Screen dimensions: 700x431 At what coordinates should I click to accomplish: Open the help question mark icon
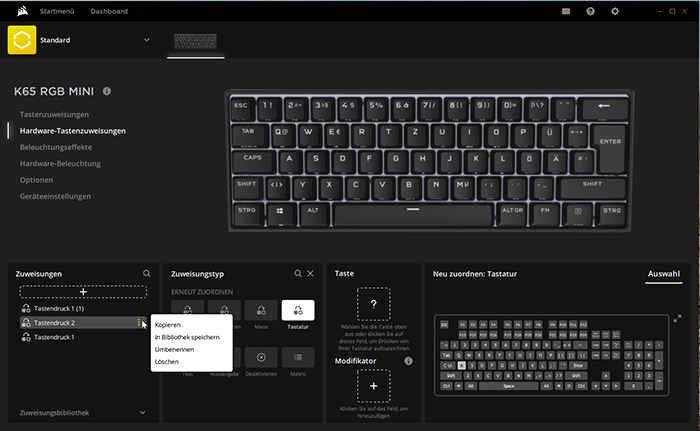590,11
